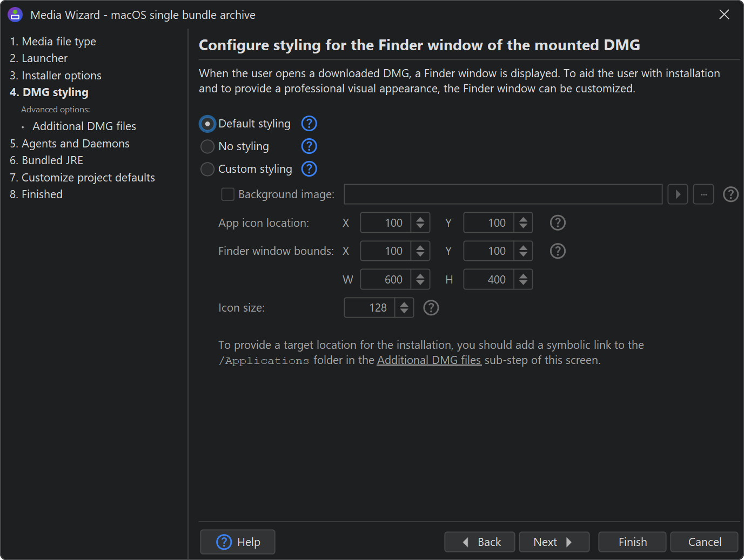The width and height of the screenshot is (744, 560).
Task: Select the Default styling radio button
Action: (x=207, y=124)
